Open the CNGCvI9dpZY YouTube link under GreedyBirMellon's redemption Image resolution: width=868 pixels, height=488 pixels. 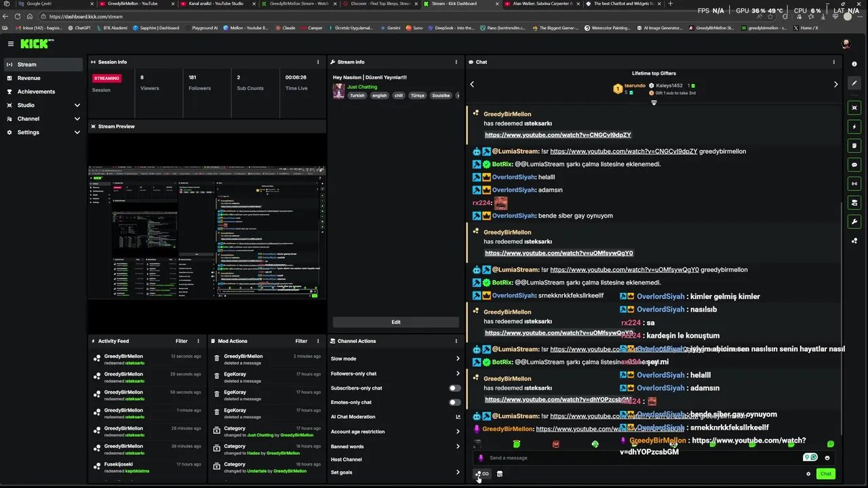tap(558, 135)
